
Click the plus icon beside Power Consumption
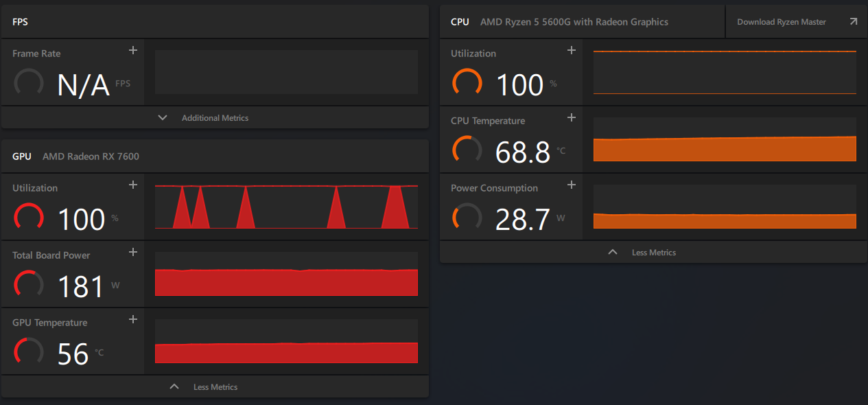[x=571, y=185]
